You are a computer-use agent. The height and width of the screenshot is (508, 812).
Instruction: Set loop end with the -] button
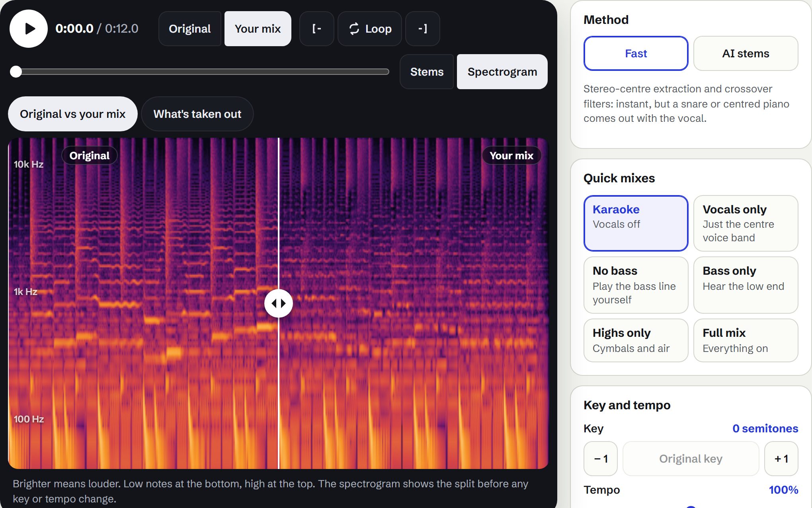[423, 29]
